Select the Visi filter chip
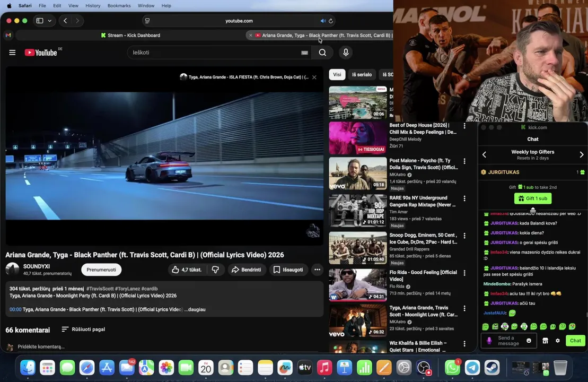588x382 pixels. click(x=337, y=75)
